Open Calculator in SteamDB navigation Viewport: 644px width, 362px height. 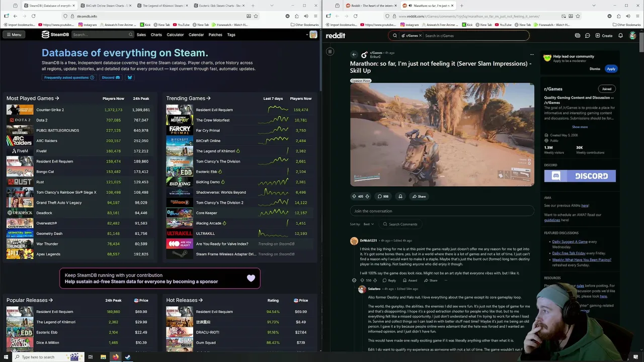coord(175,35)
